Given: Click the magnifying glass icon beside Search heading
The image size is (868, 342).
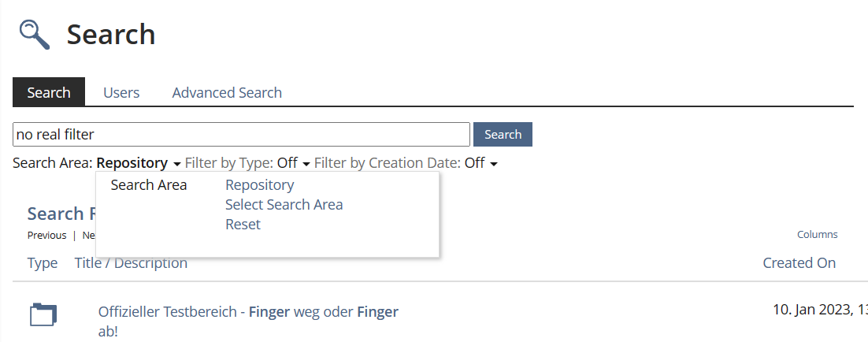Looking at the screenshot, I should coord(35,35).
